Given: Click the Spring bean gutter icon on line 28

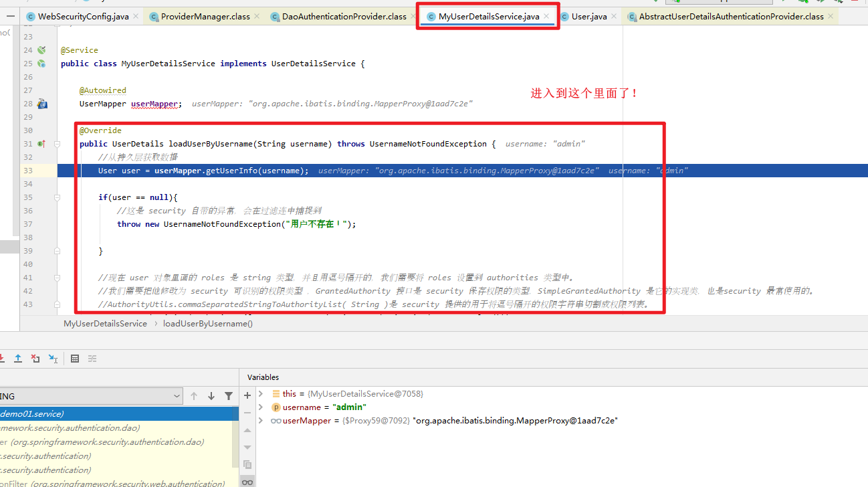Looking at the screenshot, I should 41,103.
